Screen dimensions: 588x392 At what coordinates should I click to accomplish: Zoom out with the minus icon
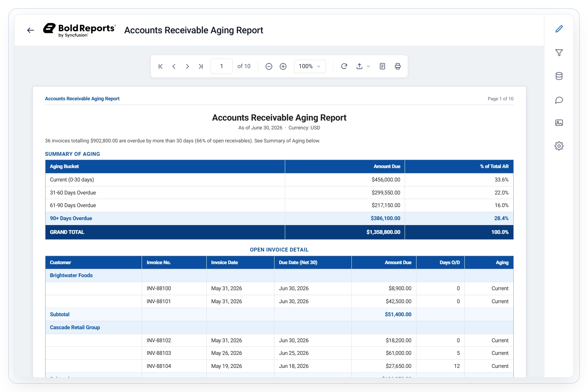point(269,66)
